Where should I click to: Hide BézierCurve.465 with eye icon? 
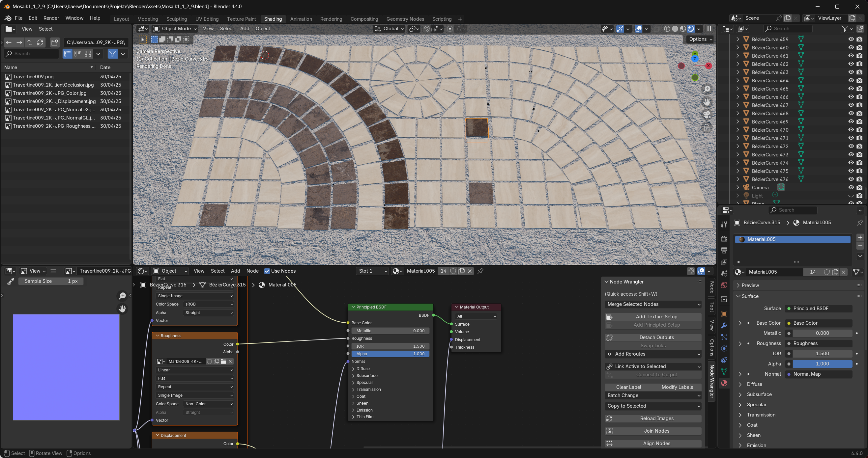click(x=851, y=89)
